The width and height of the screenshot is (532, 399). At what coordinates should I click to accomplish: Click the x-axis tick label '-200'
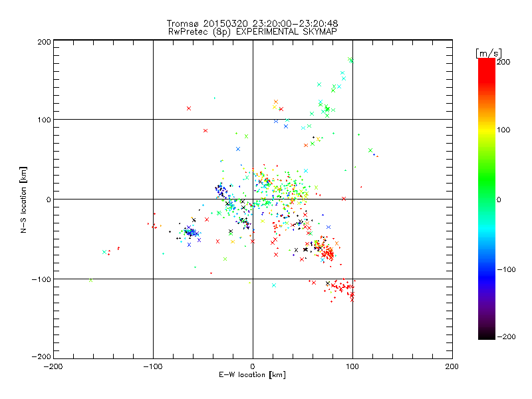coord(53,366)
